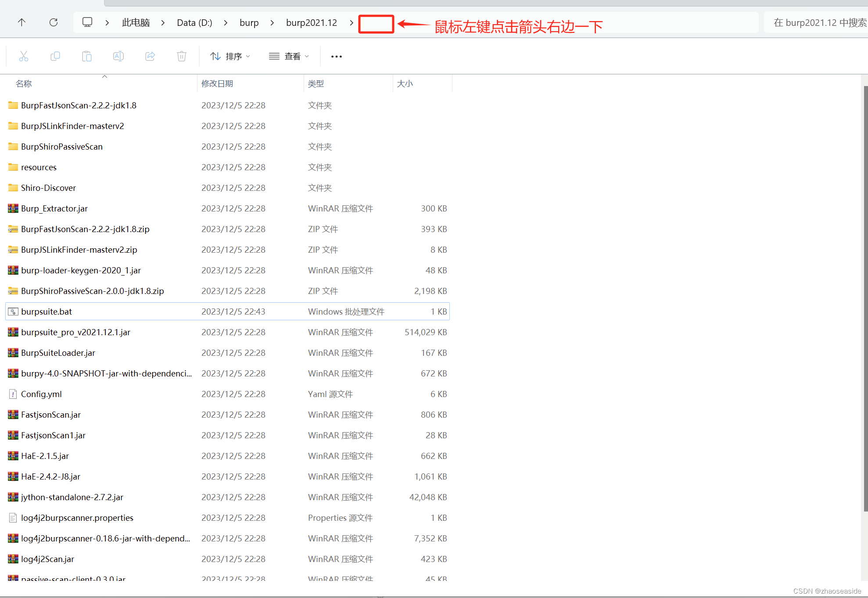Click the Rename icon in toolbar
This screenshot has height=598, width=868.
[118, 56]
